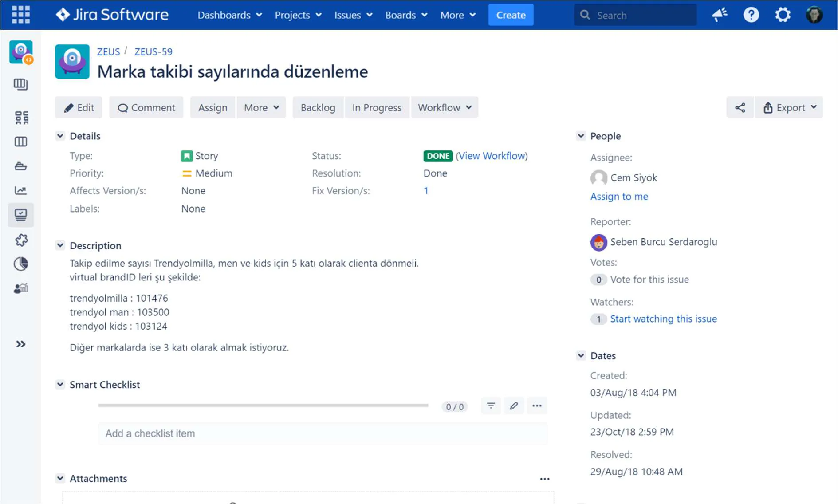Click the checklist filter icon
838x504 pixels.
click(x=491, y=406)
